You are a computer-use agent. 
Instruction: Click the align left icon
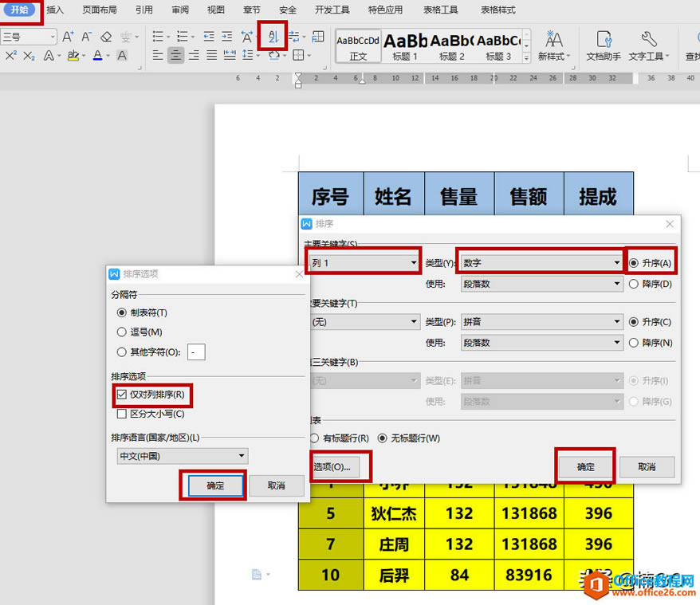(158, 55)
